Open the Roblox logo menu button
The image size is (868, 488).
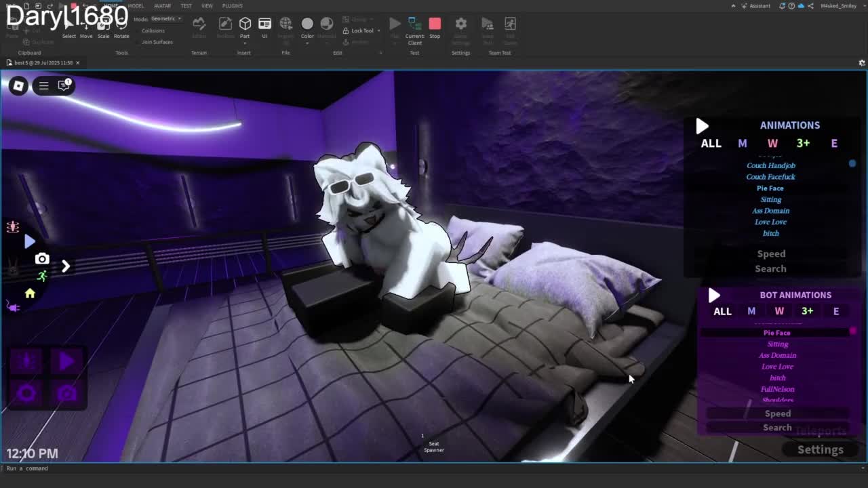point(18,85)
